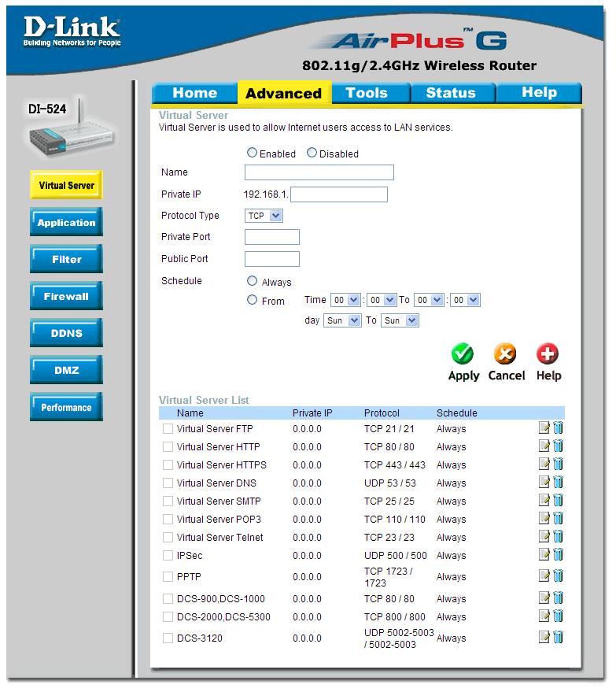Delete the PPTP entry with trash icon
This screenshot has height=692, width=616.
coord(558,576)
